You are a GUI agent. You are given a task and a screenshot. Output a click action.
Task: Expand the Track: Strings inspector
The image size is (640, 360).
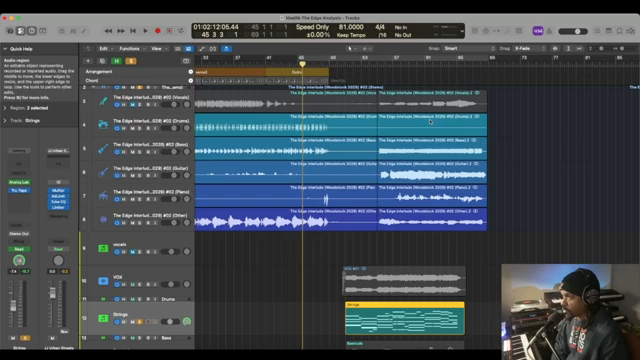tap(5, 121)
